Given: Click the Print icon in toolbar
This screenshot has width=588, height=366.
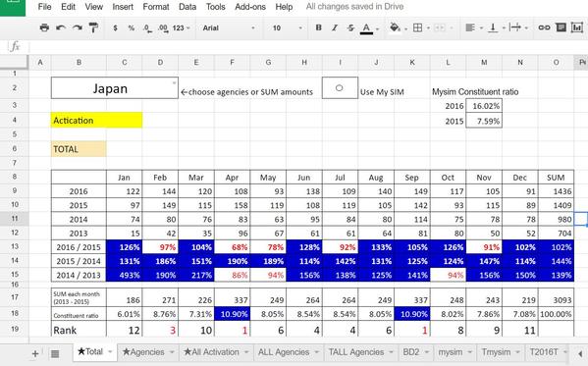Looking at the screenshot, I should point(44,27).
